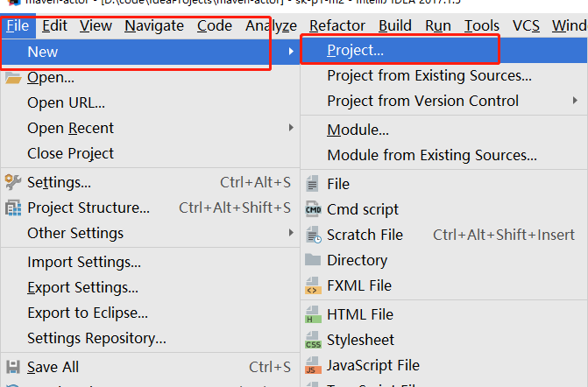
Task: Click Export to Eclipse... option
Action: 88,313
